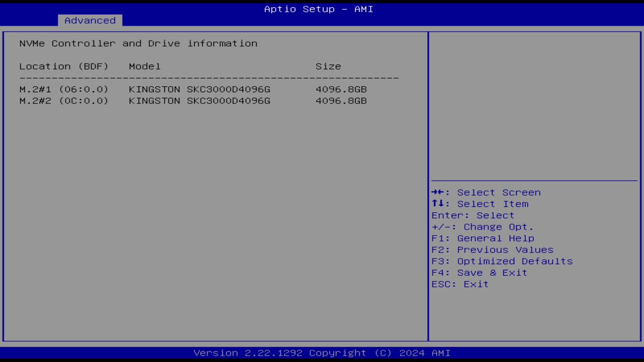Click the Select Screen arrows hint

point(486,193)
